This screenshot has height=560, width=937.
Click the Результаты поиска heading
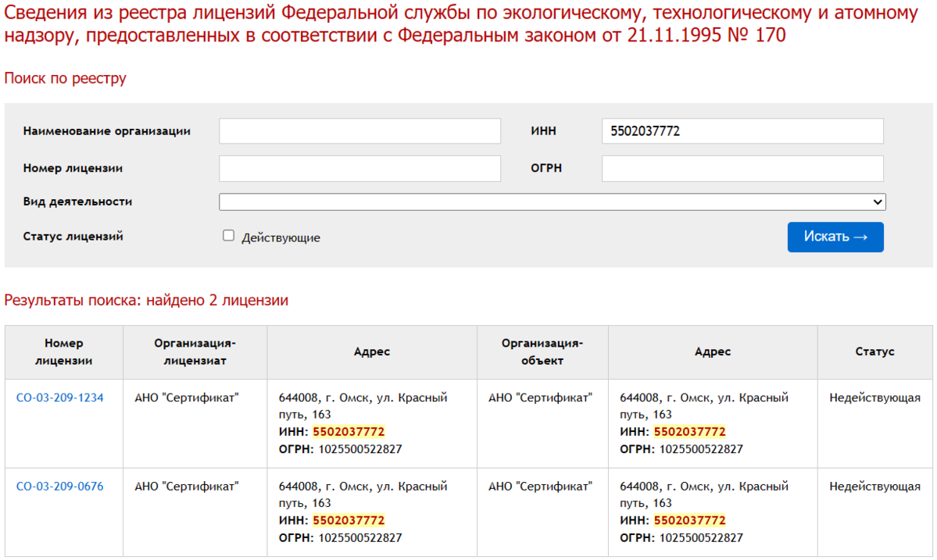146,300
